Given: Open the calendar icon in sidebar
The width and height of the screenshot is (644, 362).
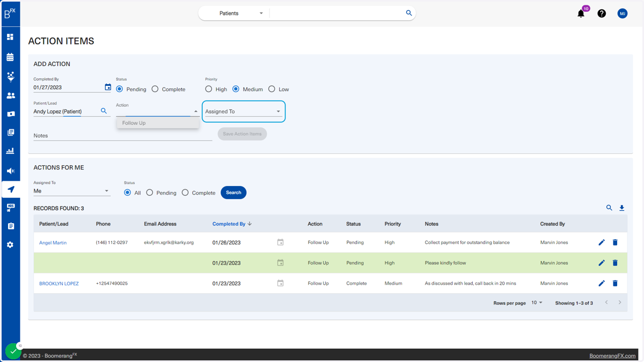Looking at the screenshot, I should click(10, 57).
